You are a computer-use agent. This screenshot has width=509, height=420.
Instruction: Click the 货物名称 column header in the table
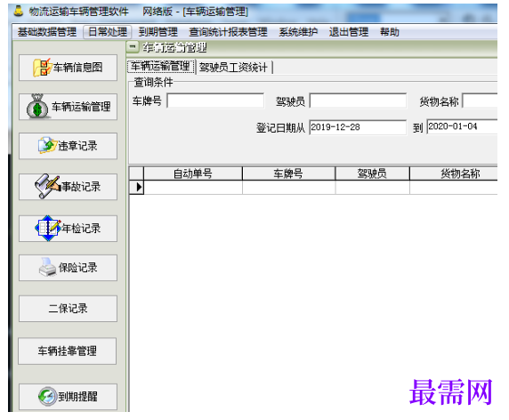click(454, 174)
